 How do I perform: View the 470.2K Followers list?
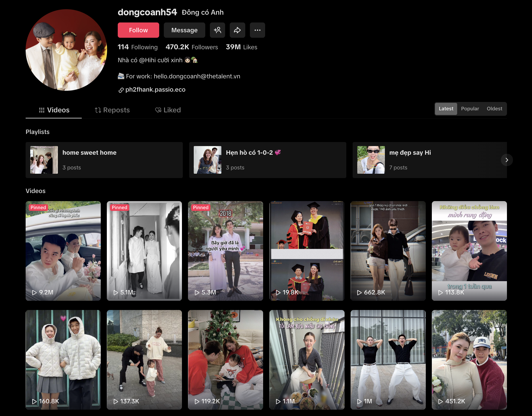coord(192,47)
